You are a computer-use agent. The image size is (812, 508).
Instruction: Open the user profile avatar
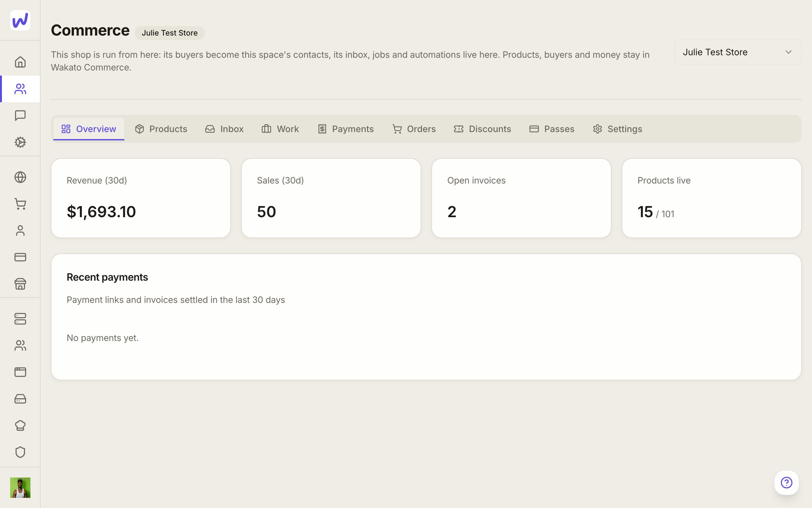click(20, 487)
